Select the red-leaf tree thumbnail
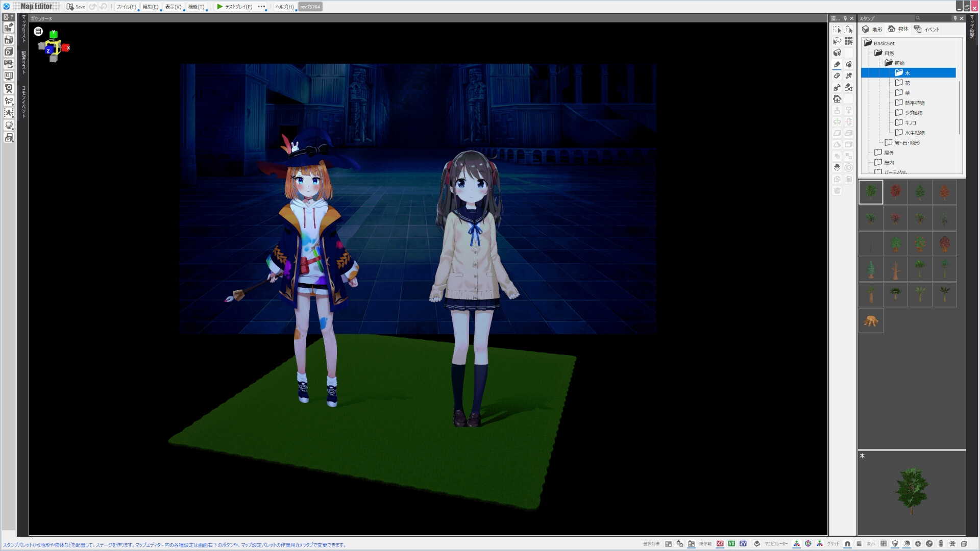This screenshot has width=980, height=551. point(895,192)
